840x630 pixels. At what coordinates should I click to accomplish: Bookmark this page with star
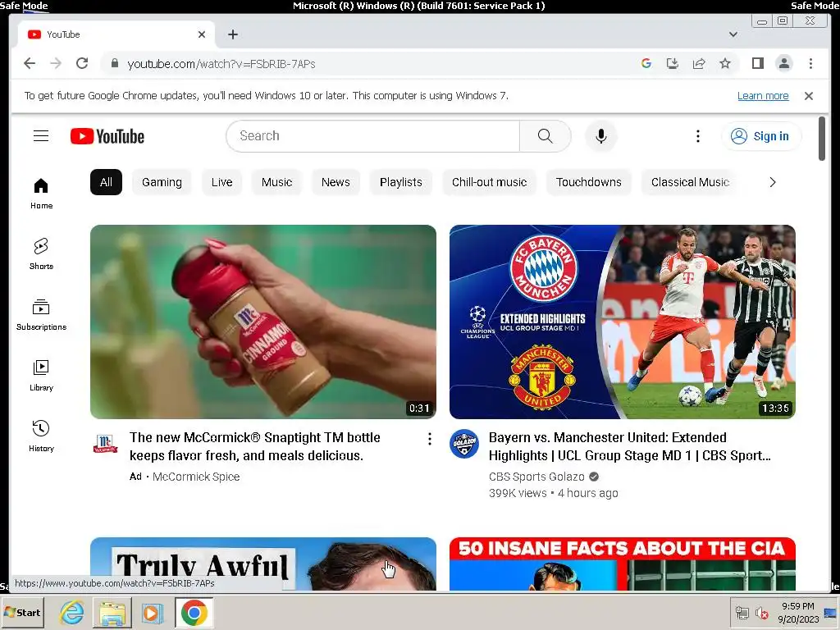coord(725,63)
